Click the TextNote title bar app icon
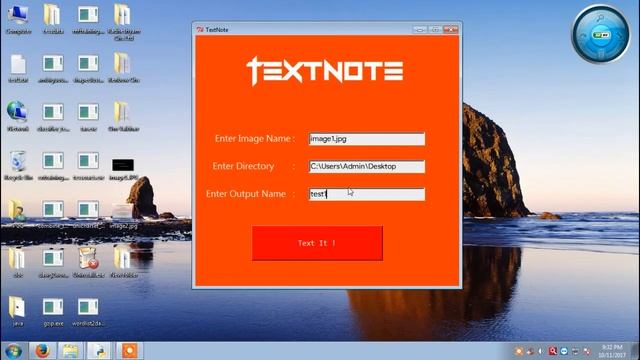The image size is (640, 360). 200,30
